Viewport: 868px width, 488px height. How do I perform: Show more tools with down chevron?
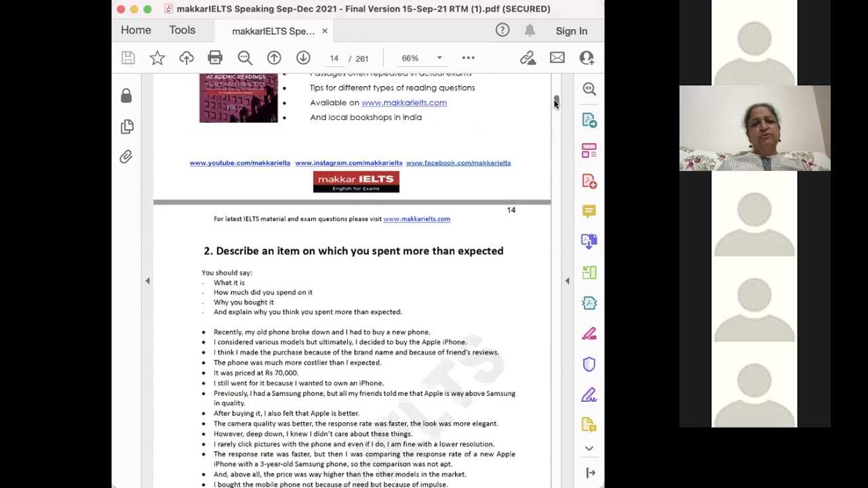(589, 448)
